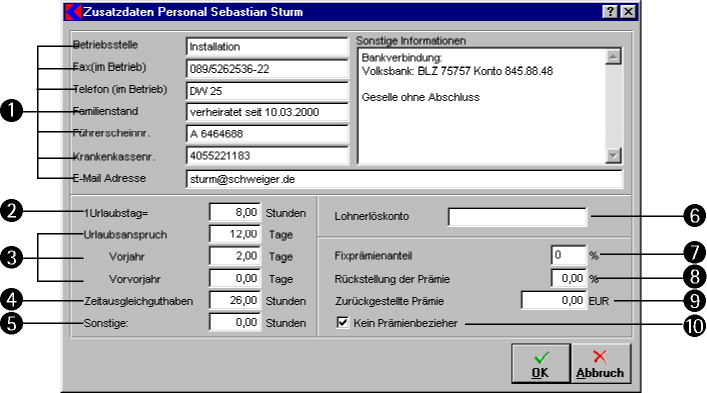Click the Zeitausgleichguthaben label
707x393 pixels.
(x=138, y=301)
